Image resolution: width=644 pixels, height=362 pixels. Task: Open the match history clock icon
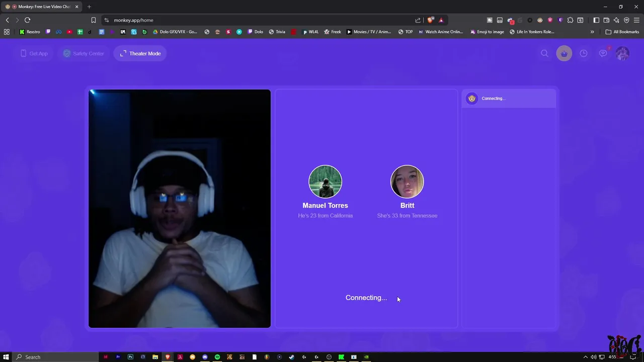(583, 53)
